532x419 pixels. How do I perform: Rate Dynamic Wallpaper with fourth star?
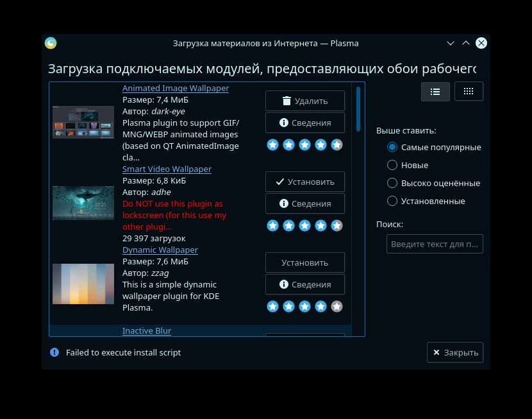320,306
